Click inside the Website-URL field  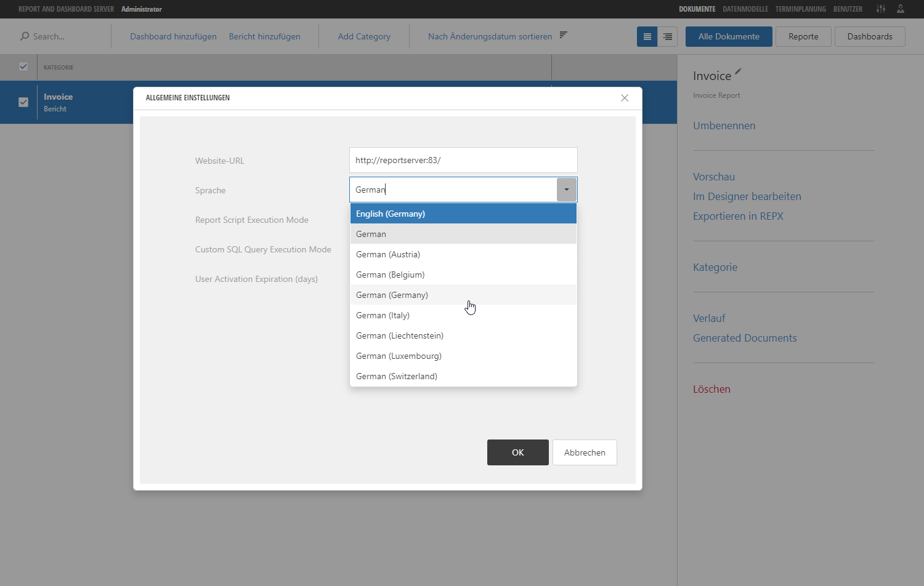[x=463, y=160]
